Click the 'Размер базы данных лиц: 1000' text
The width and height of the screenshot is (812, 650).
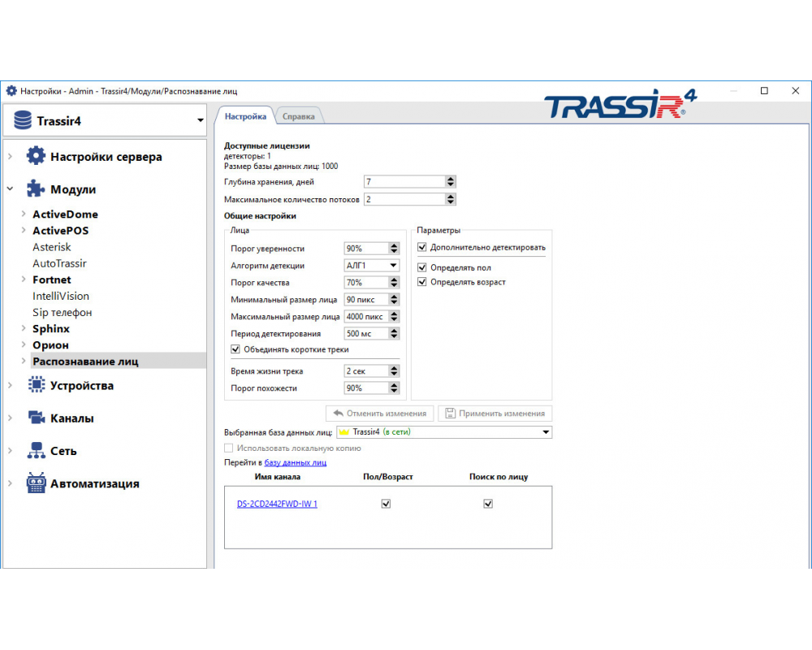pos(281,167)
